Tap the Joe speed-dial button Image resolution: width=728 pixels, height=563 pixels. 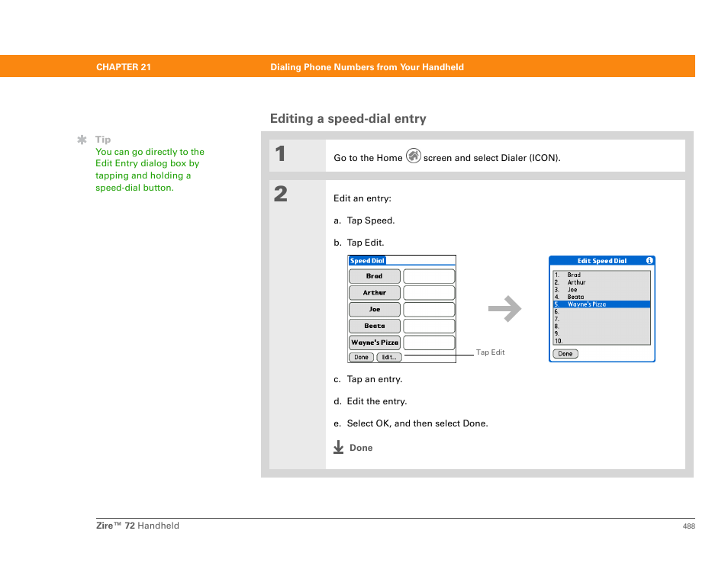pyautogui.click(x=374, y=310)
